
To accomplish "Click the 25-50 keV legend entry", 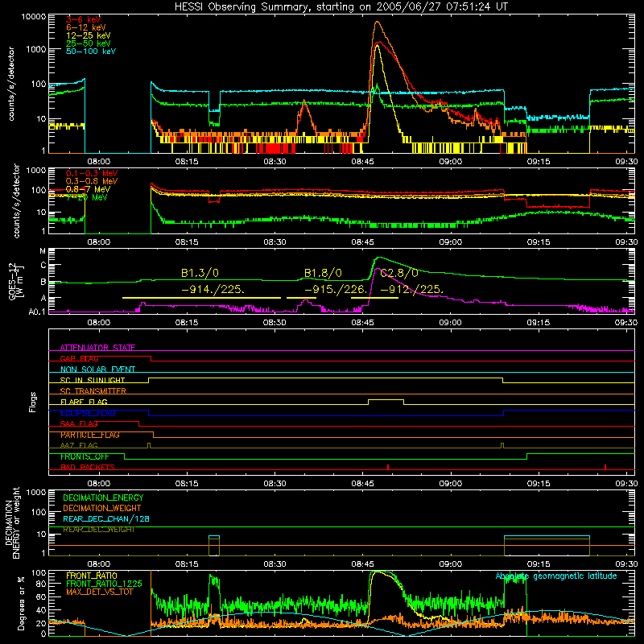I will (89, 43).
